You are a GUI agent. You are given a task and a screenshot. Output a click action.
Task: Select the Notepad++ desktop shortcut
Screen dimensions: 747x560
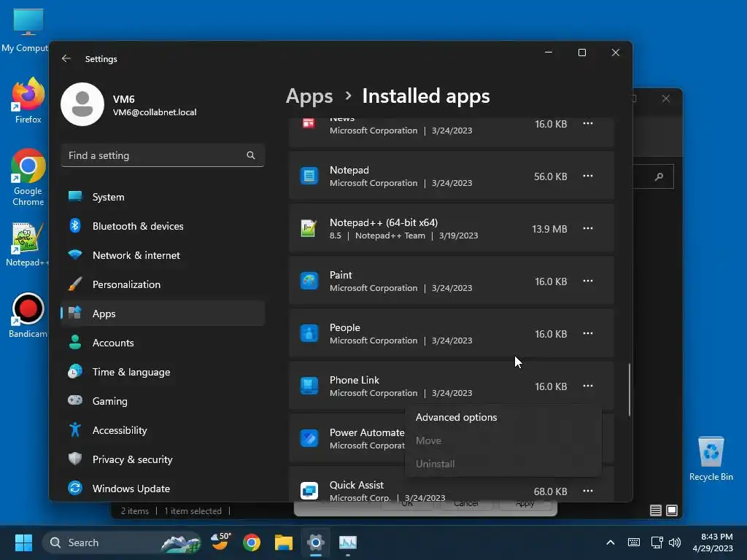click(27, 245)
